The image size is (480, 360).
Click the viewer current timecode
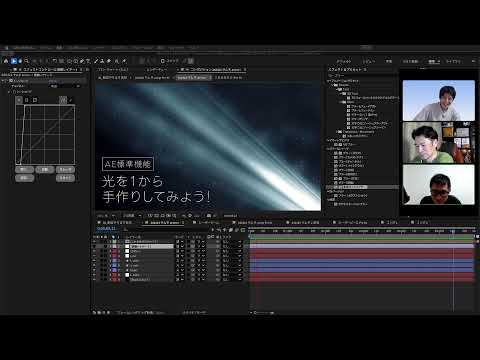162,216
